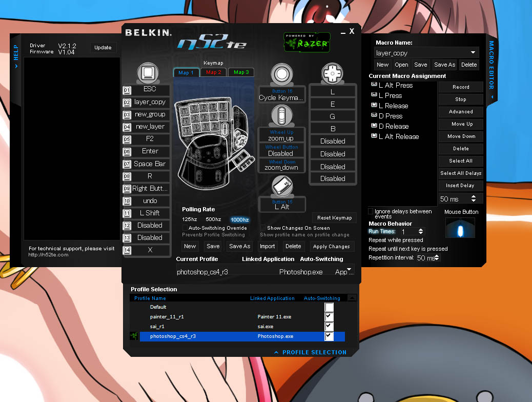
Task: Collapse the Help side panel
Action: point(16,56)
